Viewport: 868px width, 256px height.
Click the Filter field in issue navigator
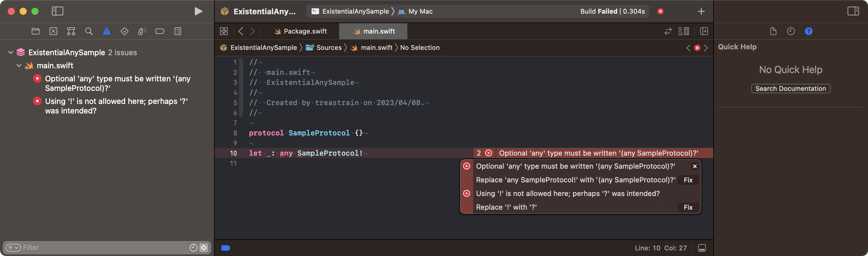tap(104, 248)
